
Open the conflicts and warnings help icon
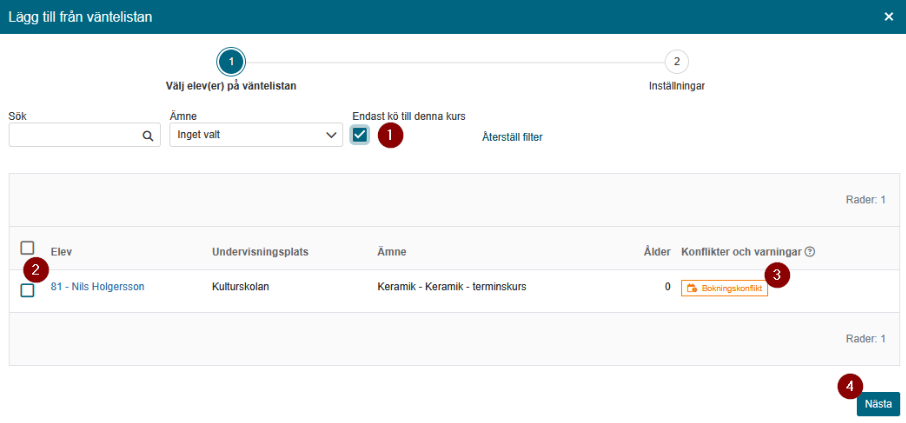click(x=810, y=252)
